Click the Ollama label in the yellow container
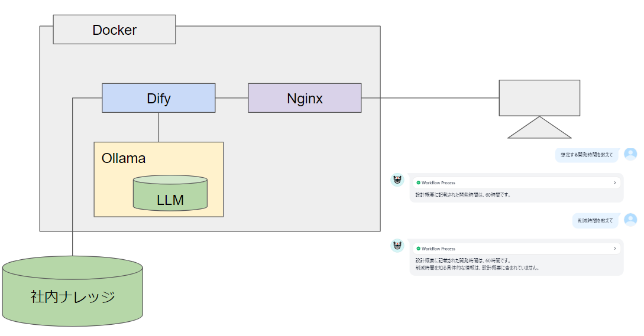The height and width of the screenshot is (336, 644). point(124,158)
